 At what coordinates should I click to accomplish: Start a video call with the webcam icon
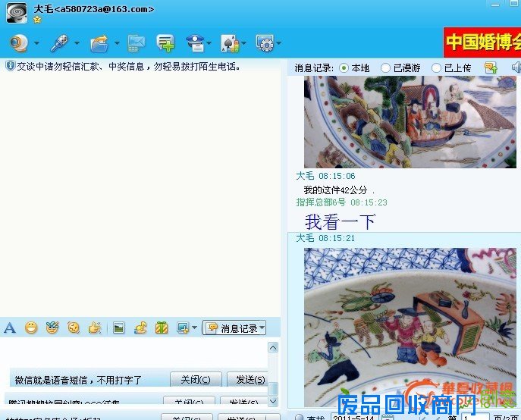pos(18,43)
